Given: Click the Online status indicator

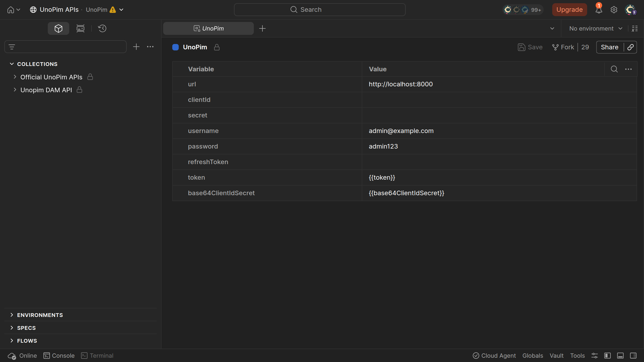Looking at the screenshot, I should tap(22, 356).
